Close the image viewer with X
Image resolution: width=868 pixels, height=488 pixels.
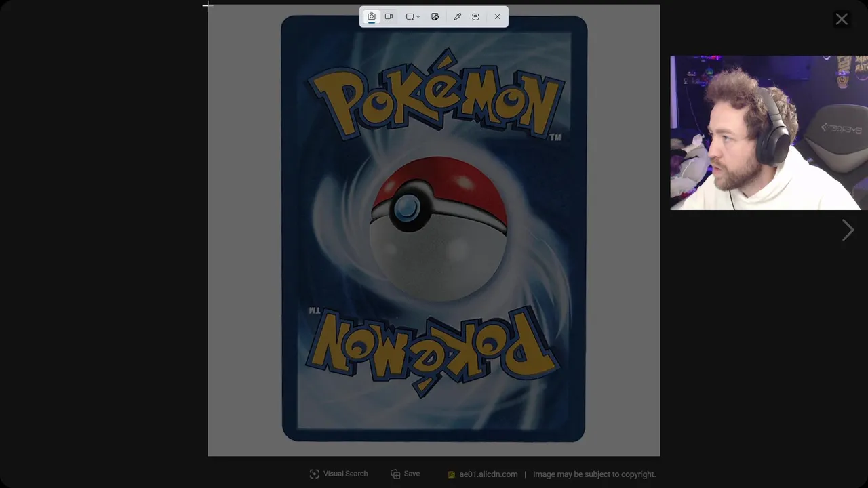point(842,20)
